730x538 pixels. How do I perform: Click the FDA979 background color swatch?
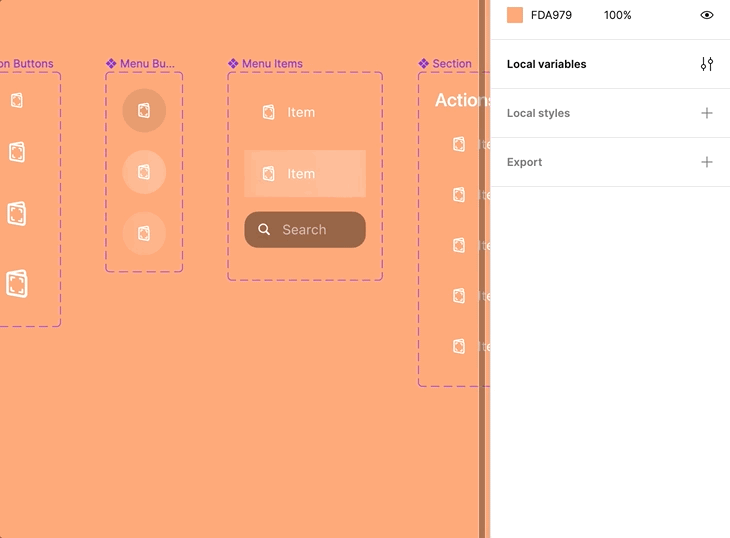515,15
